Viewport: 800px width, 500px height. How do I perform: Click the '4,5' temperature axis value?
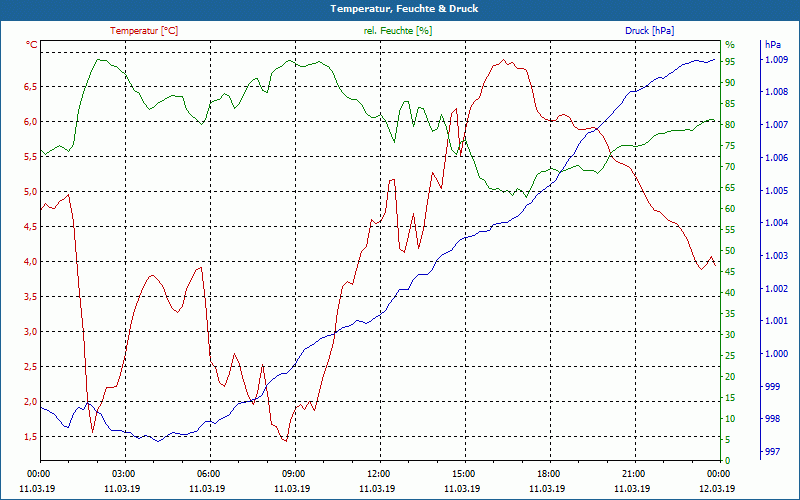pyautogui.click(x=31, y=227)
